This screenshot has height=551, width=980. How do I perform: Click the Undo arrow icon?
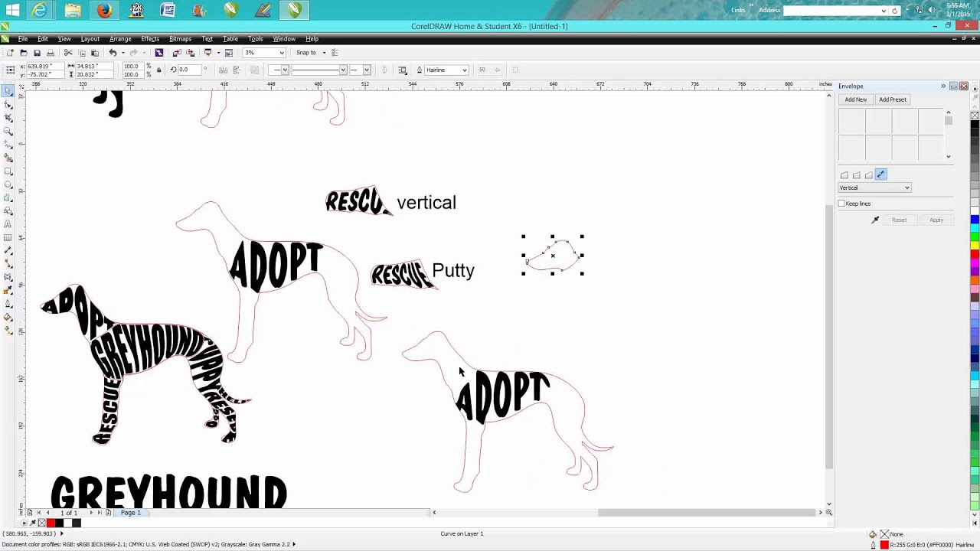113,53
